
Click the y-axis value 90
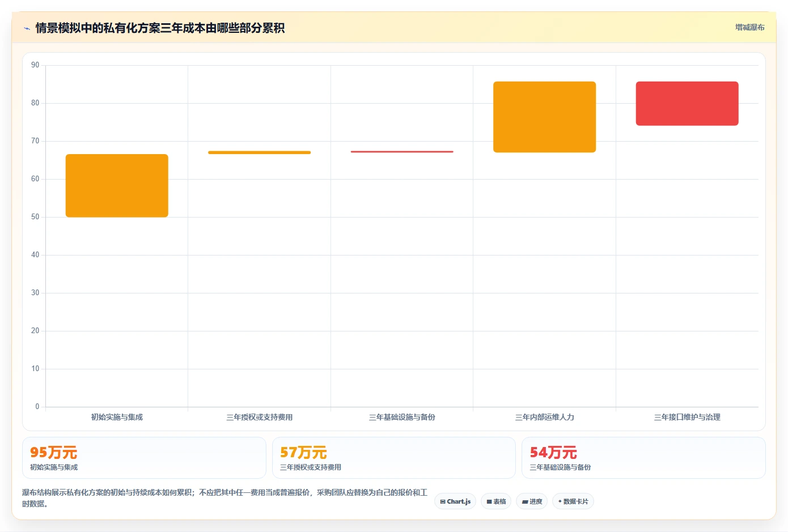coord(35,65)
